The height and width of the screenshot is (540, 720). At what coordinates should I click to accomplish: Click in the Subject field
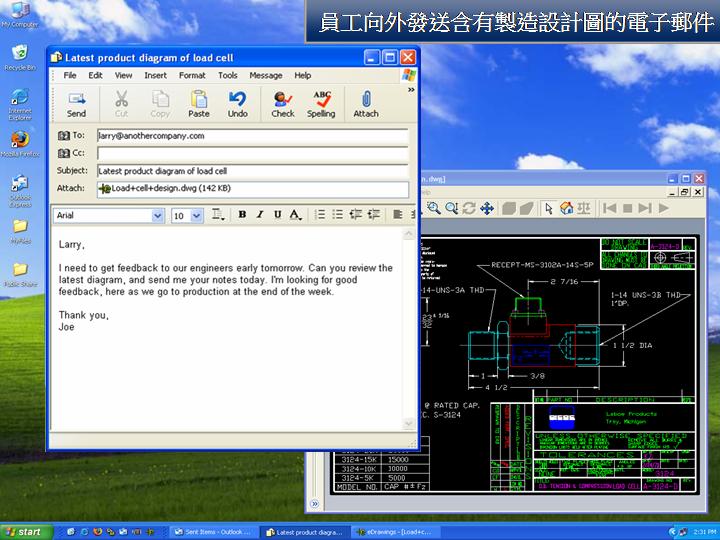pyautogui.click(x=253, y=171)
